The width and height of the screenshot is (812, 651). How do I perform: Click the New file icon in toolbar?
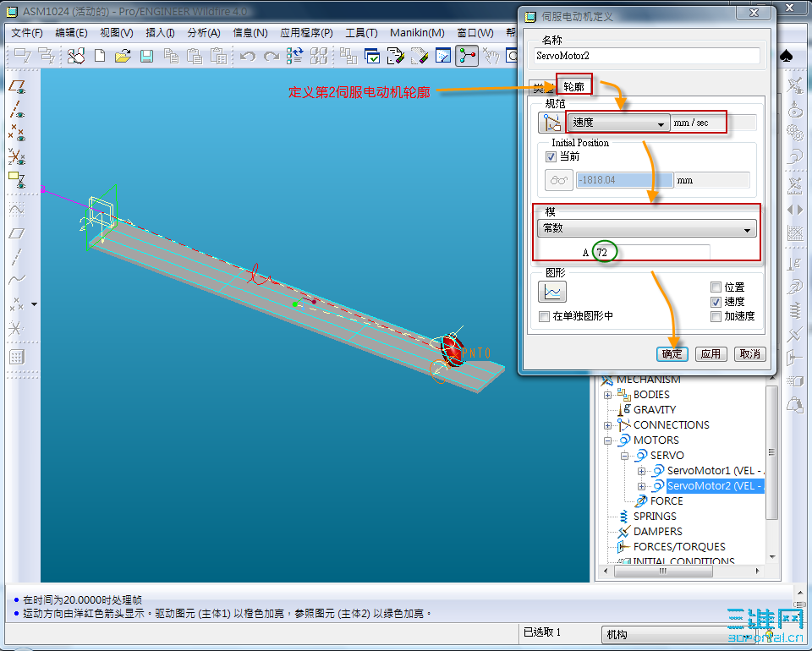(100, 55)
